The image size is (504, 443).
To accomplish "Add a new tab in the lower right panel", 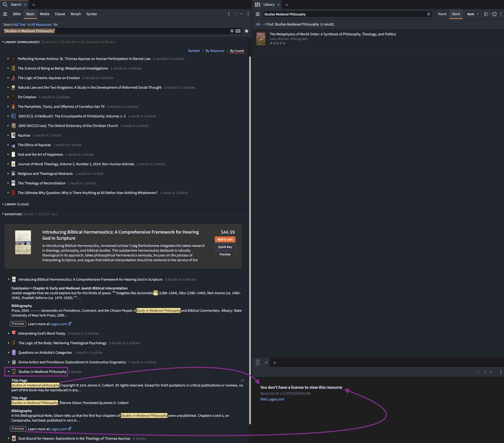I will pyautogui.click(x=275, y=363).
